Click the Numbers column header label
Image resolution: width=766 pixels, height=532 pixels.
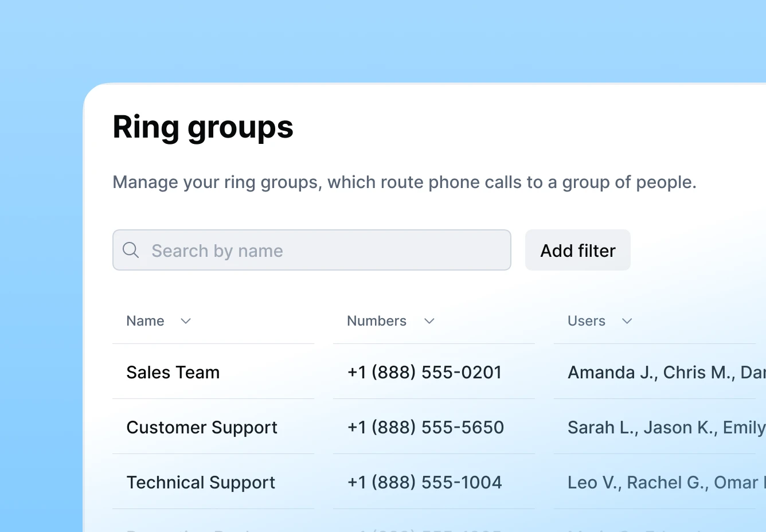pyautogui.click(x=377, y=321)
